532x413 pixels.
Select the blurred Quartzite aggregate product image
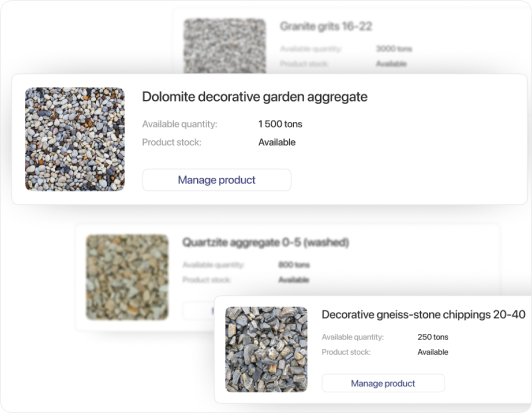coord(127,277)
